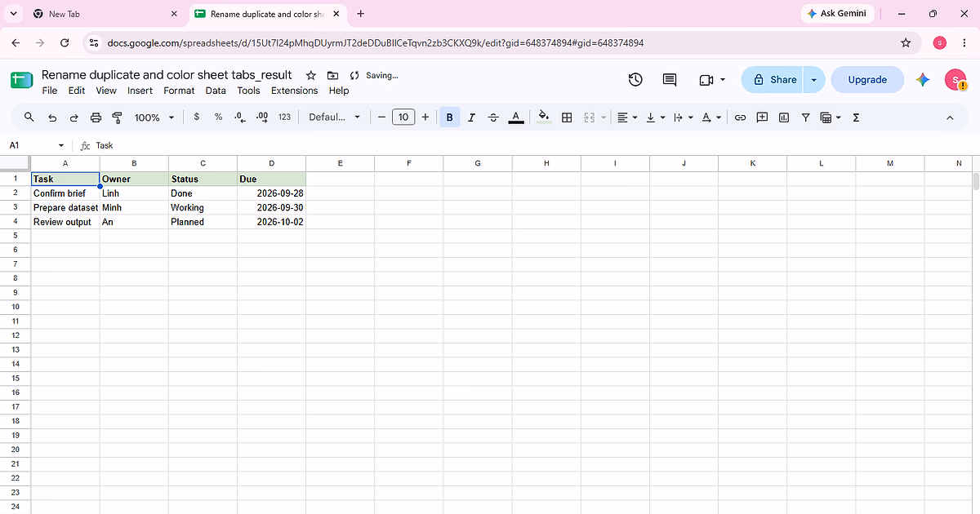The width and height of the screenshot is (980, 514).
Task: Click the font size field
Action: click(403, 117)
